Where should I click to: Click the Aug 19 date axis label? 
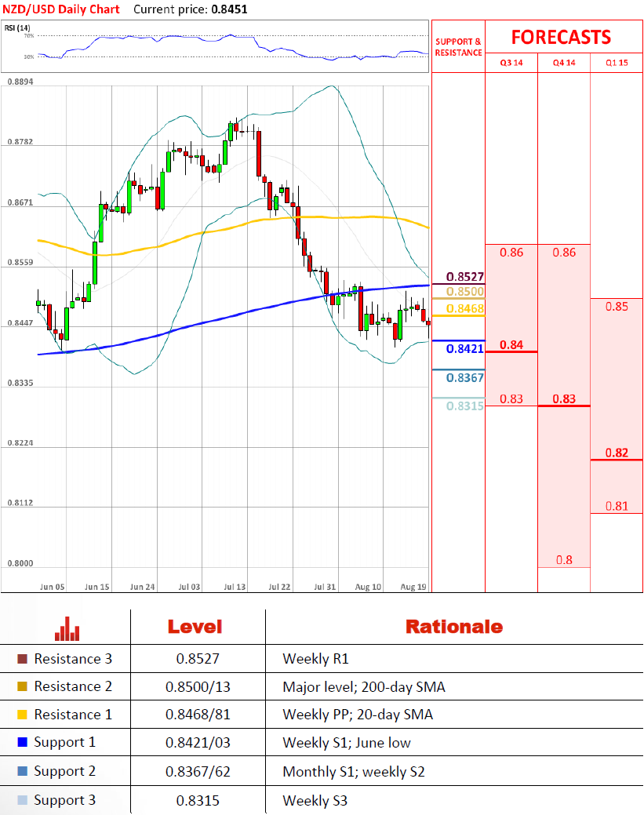pos(413,587)
